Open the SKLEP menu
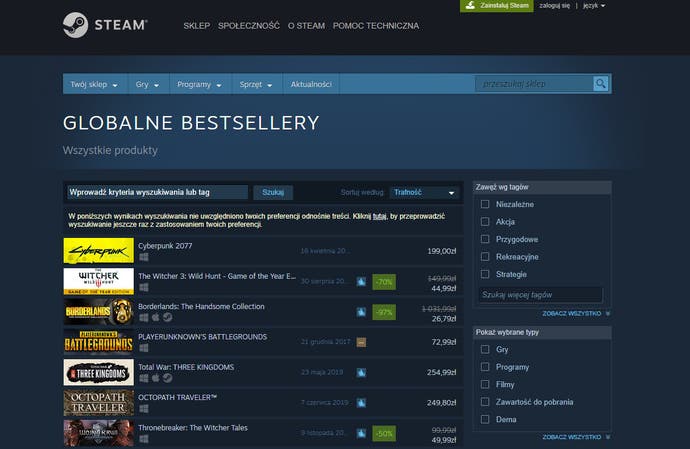Image resolution: width=690 pixels, height=449 pixels. click(x=197, y=26)
